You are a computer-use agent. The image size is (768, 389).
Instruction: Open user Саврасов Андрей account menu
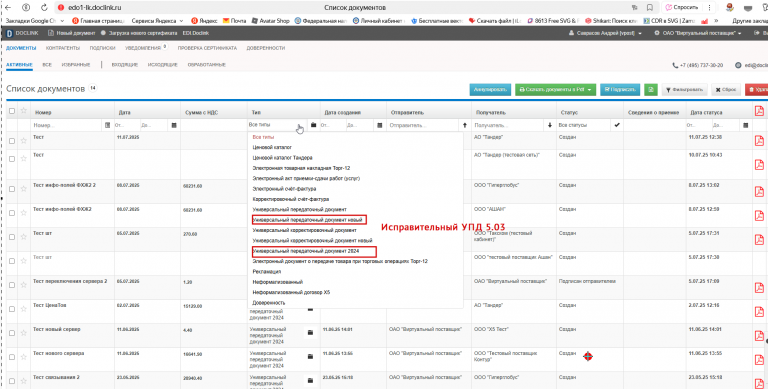click(x=604, y=33)
